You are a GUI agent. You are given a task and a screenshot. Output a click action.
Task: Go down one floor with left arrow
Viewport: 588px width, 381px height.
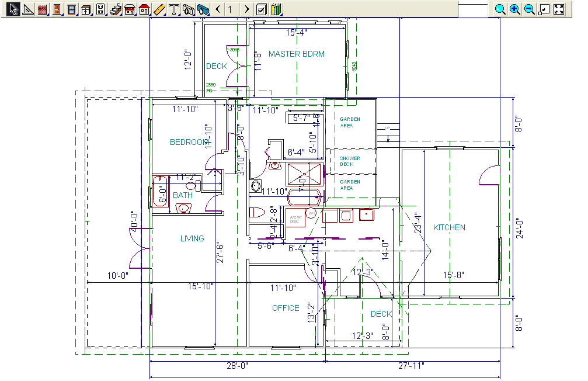coord(218,9)
